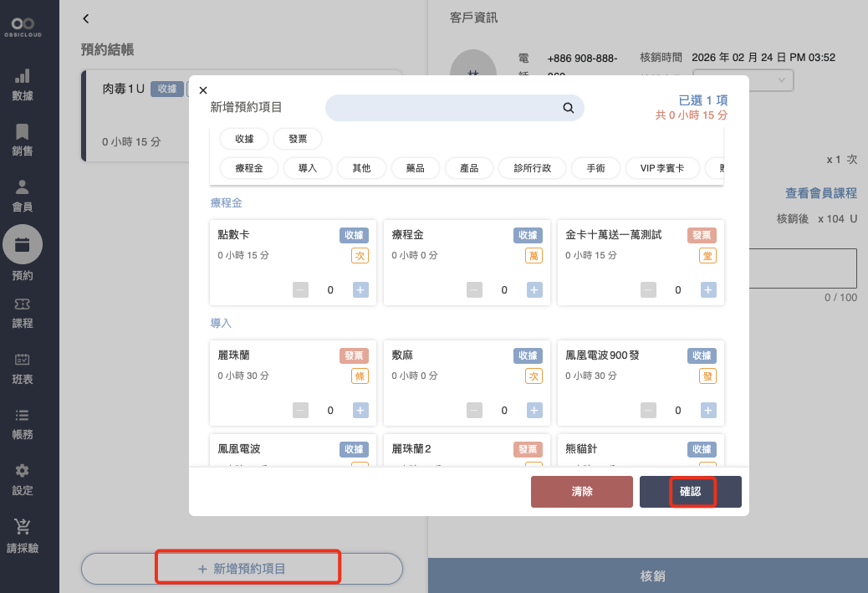Click the 請採驗 cart icon
The width and height of the screenshot is (868, 593).
click(23, 527)
